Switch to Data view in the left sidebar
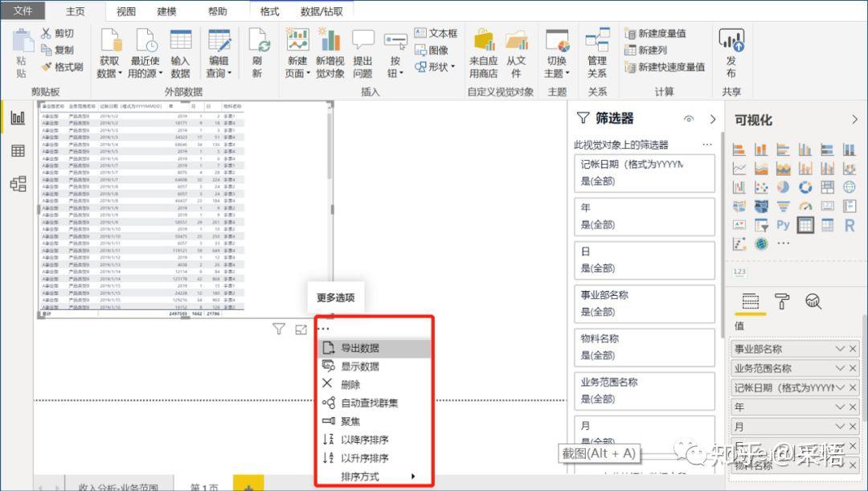The image size is (868, 491). click(x=18, y=150)
